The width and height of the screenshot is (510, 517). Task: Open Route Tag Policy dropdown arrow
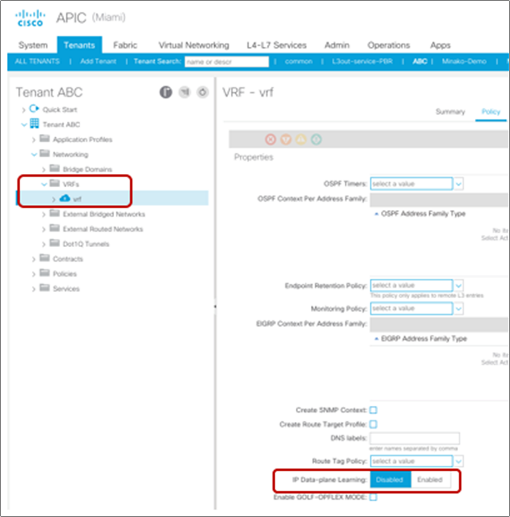click(x=459, y=461)
